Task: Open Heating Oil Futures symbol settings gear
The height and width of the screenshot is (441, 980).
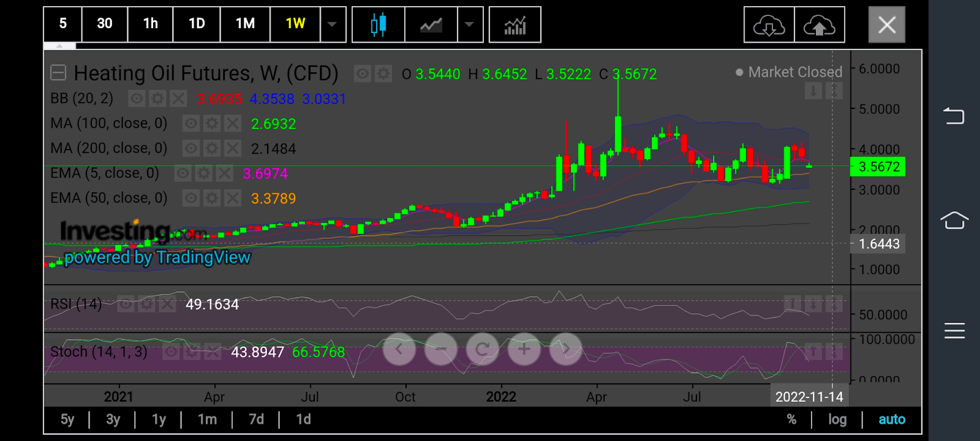Action: pos(383,74)
